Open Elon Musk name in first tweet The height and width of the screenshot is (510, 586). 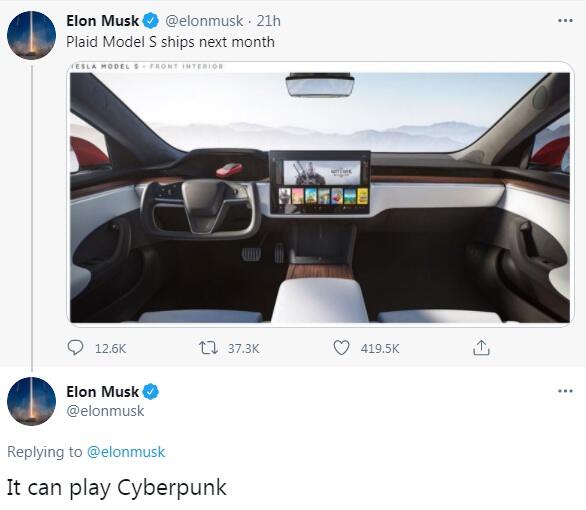102,21
